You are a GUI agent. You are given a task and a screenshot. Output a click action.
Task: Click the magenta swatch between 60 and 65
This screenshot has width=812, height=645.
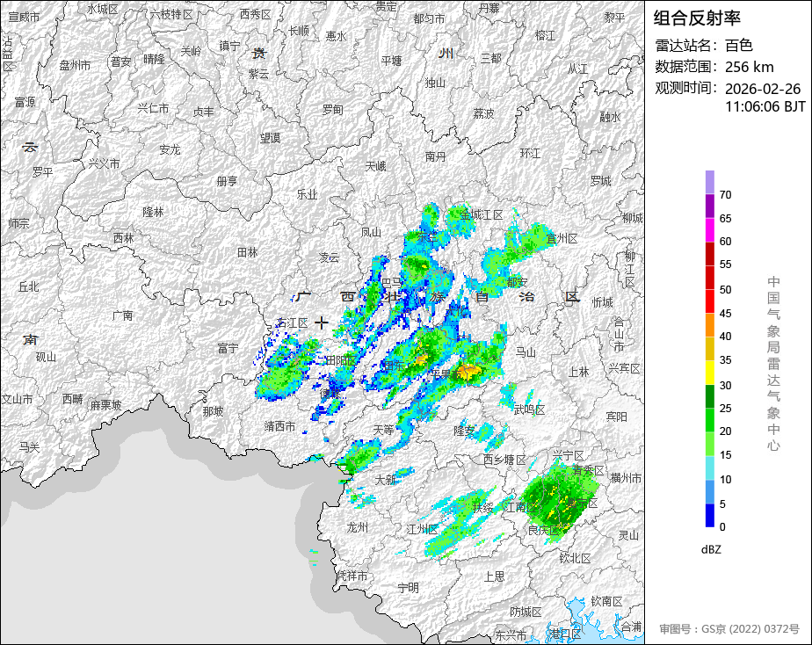pyautogui.click(x=709, y=230)
